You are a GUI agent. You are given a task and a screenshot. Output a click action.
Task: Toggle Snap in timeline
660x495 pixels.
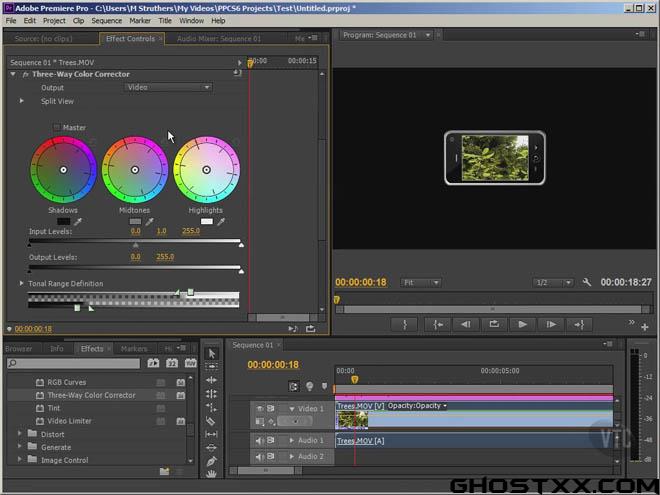(293, 386)
